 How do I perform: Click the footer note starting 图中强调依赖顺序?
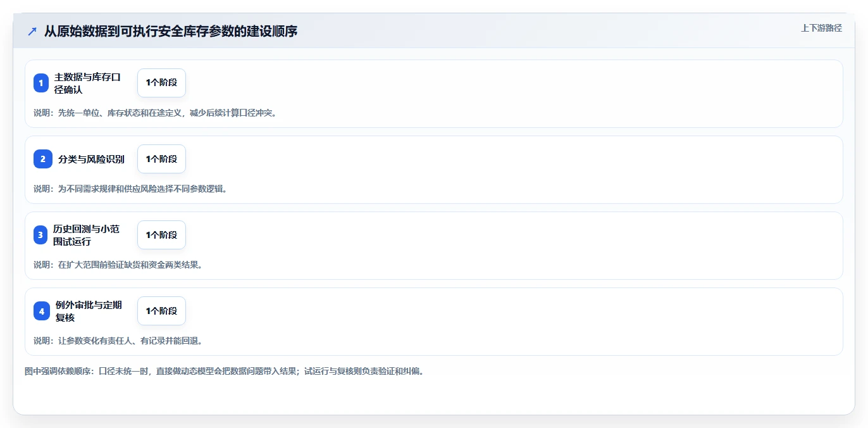point(225,371)
